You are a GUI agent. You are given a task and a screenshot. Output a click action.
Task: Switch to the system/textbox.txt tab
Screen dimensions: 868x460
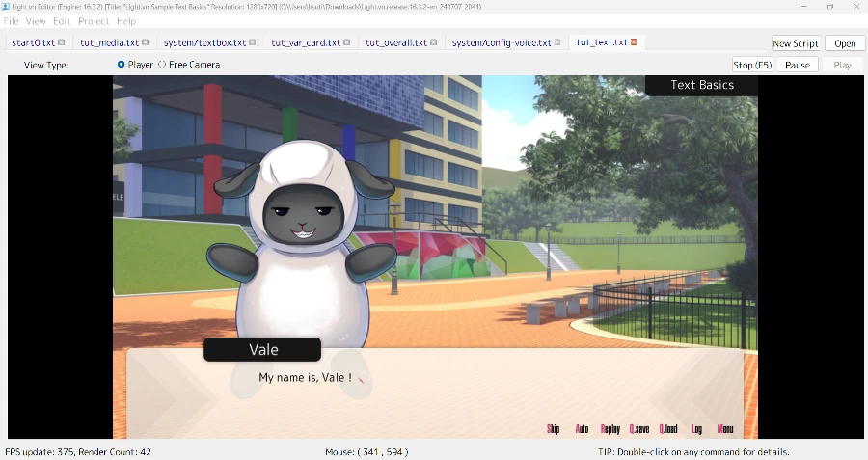pos(204,42)
